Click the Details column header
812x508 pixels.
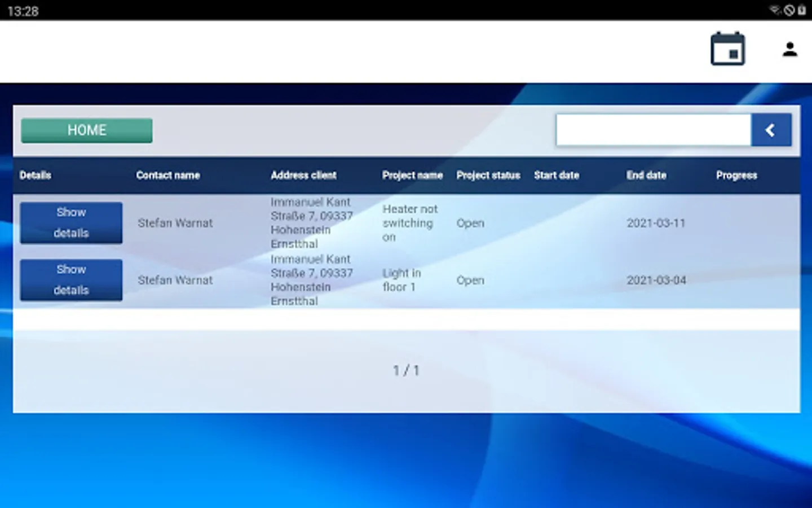coord(36,176)
